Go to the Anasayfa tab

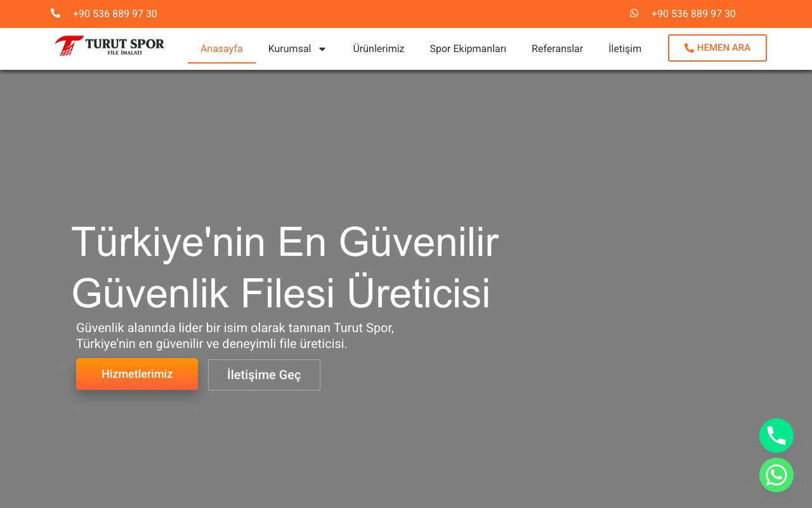[221, 49]
